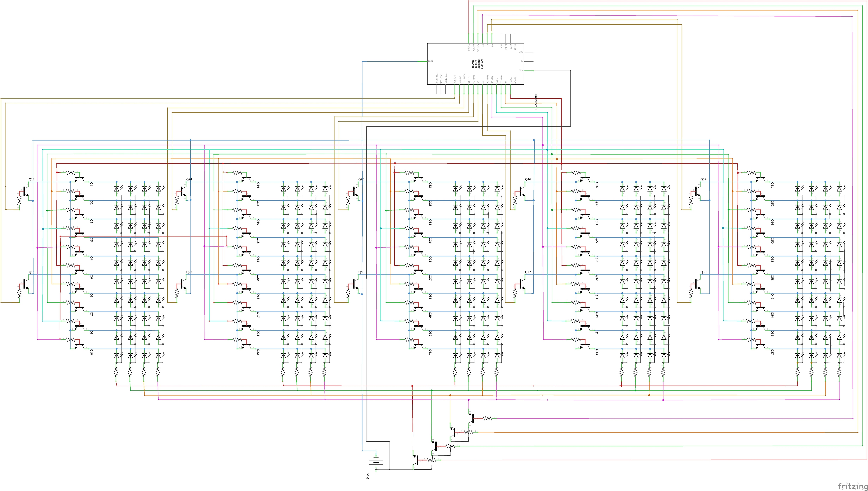Viewport: 868px width, 491px height.
Task: Click the ICSP MISO pin label
Action: pos(446,78)
